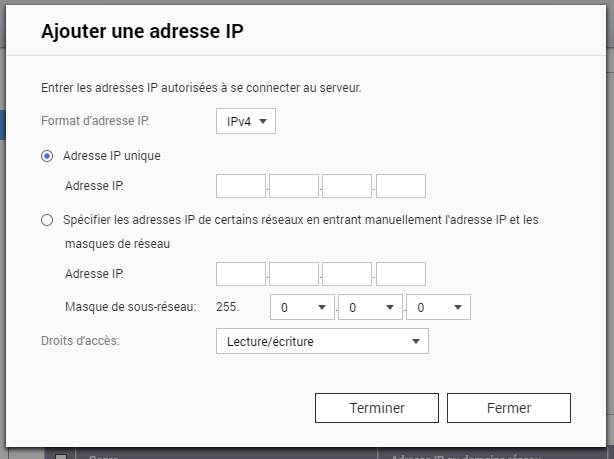Open the IPv4 address format dropdown
Screen dimensions: 614x459
point(245,121)
